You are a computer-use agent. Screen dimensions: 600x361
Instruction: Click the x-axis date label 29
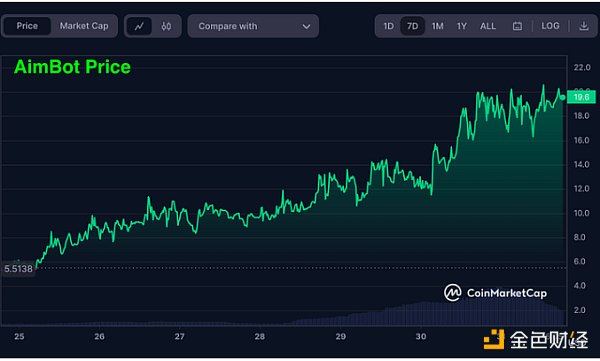click(x=341, y=336)
